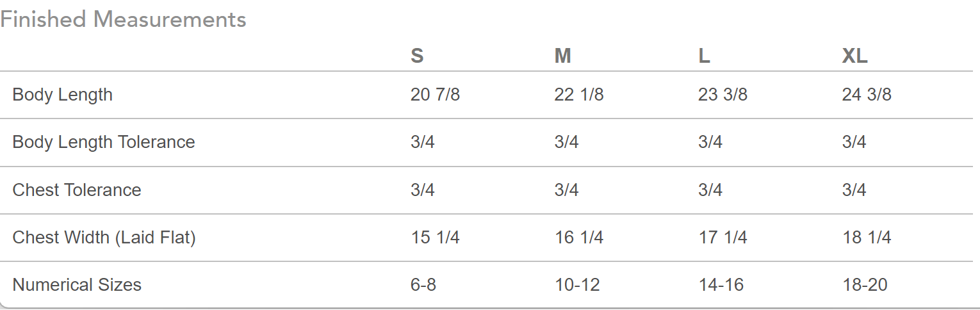Viewport: 980px width, 310px height.
Task: Click the 18 1/4 chest width value
Action: 867,238
